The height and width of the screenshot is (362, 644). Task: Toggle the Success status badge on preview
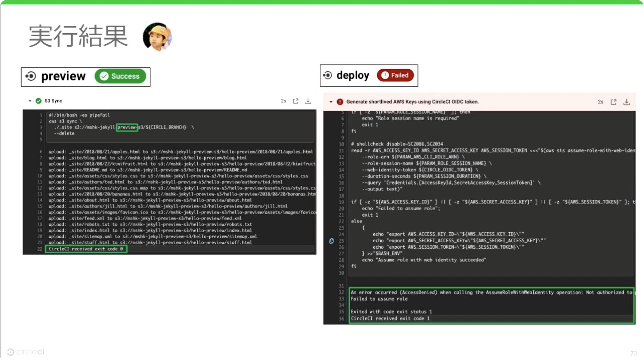tap(120, 76)
